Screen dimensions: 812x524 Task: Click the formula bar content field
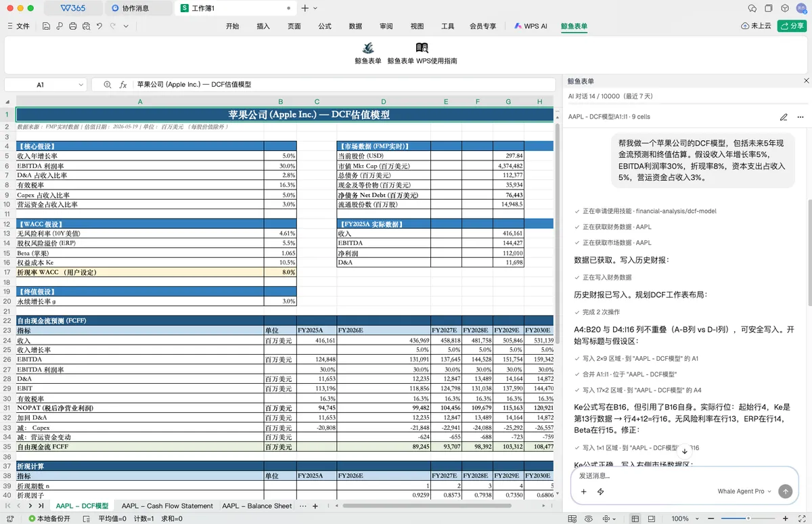coord(345,85)
